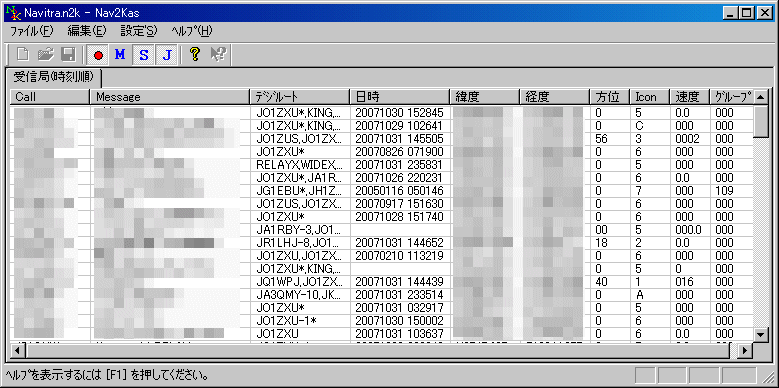
Task: Click the 方位 column header
Action: coord(610,97)
